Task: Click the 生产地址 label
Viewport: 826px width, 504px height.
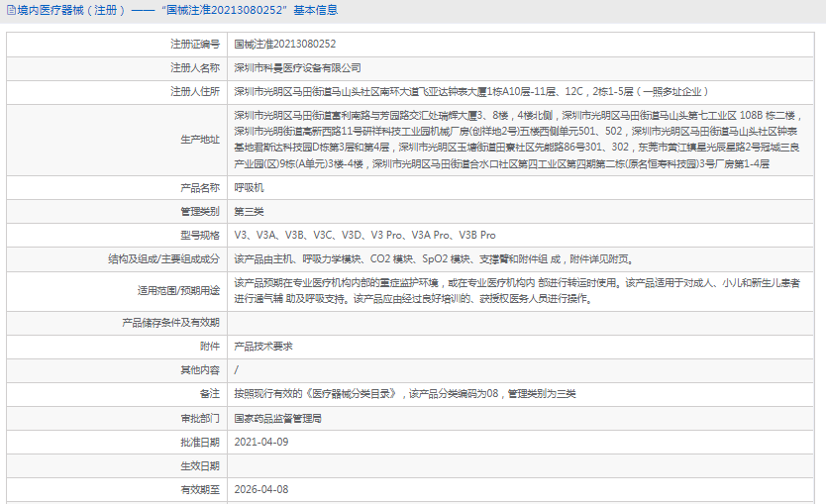Action: click(x=200, y=140)
